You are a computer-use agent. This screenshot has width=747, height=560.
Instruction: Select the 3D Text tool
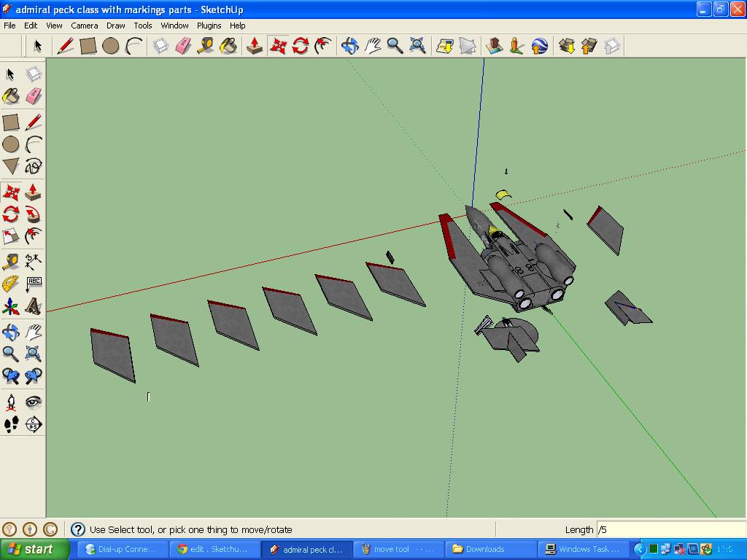(33, 307)
